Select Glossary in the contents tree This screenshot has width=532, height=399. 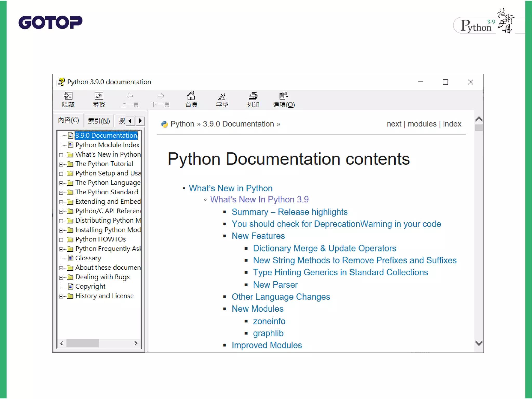pos(88,258)
